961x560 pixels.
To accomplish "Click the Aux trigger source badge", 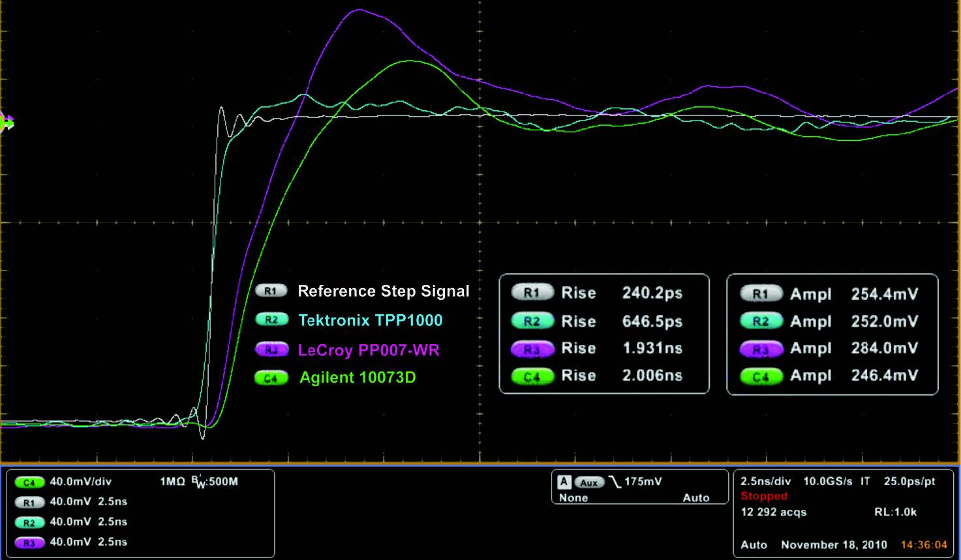I will (590, 482).
